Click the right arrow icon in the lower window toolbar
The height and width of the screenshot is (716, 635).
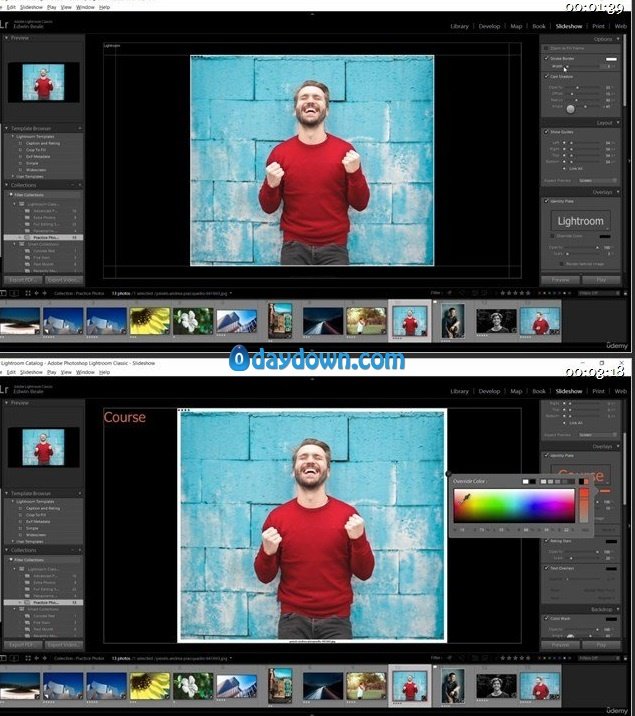[44, 658]
